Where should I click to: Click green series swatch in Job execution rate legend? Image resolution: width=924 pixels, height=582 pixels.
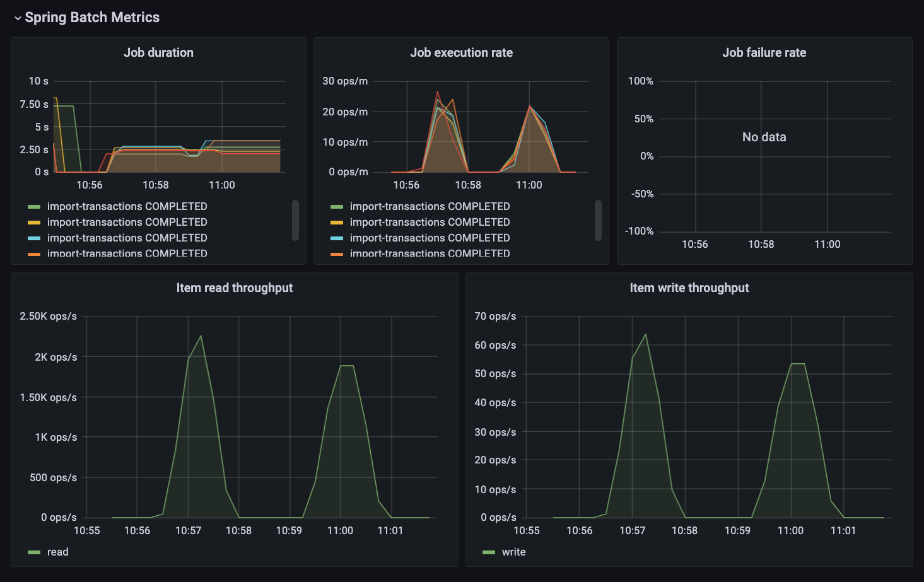pyautogui.click(x=337, y=207)
